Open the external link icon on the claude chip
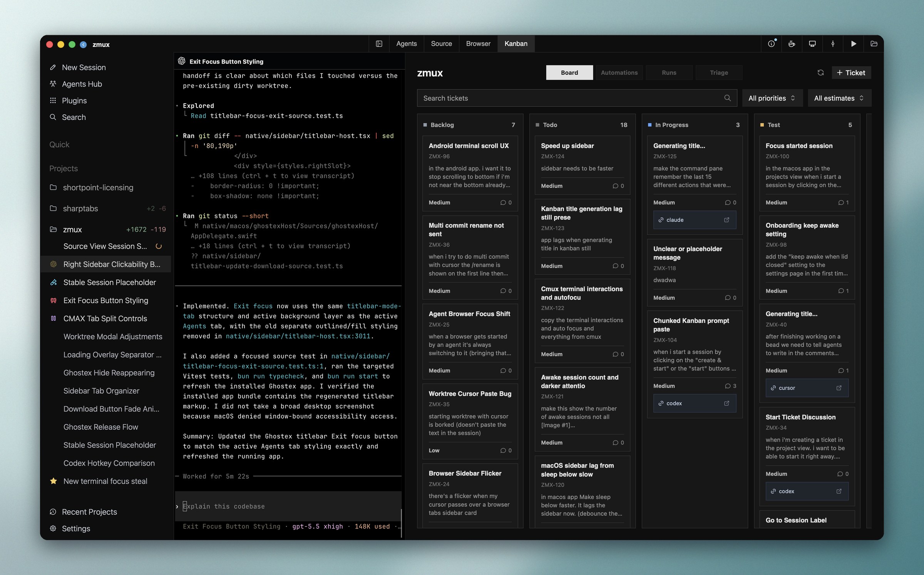Viewport: 924px width, 575px height. [726, 220]
